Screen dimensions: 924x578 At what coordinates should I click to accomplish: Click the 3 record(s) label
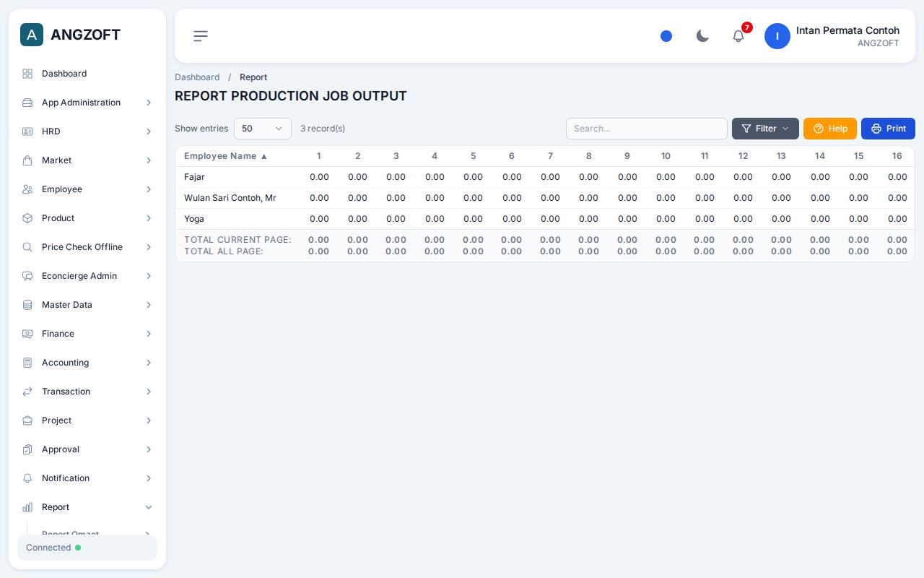click(323, 129)
